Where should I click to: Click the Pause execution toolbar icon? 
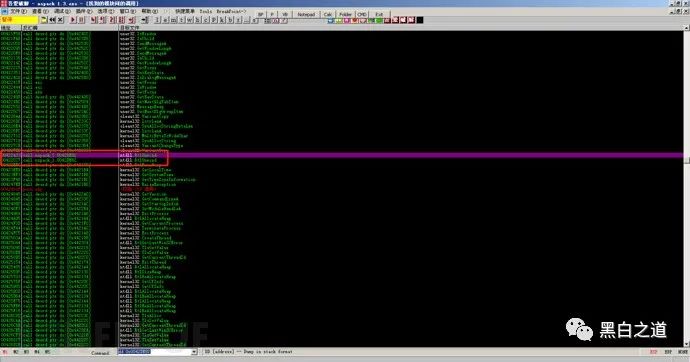tap(81, 20)
